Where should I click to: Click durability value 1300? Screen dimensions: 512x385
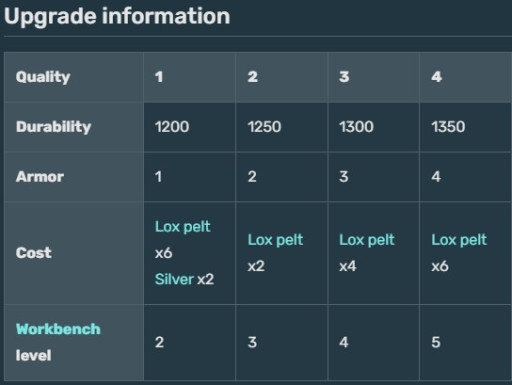[356, 127]
